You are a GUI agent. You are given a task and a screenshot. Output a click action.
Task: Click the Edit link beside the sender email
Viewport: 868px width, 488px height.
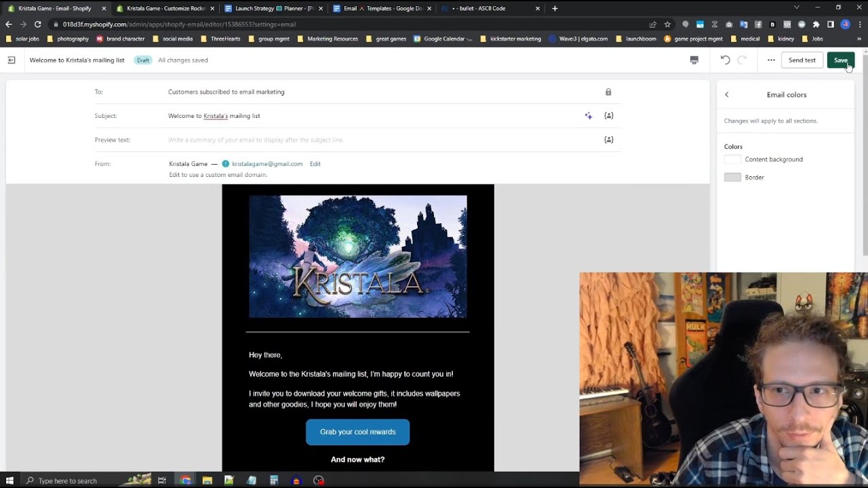(315, 164)
